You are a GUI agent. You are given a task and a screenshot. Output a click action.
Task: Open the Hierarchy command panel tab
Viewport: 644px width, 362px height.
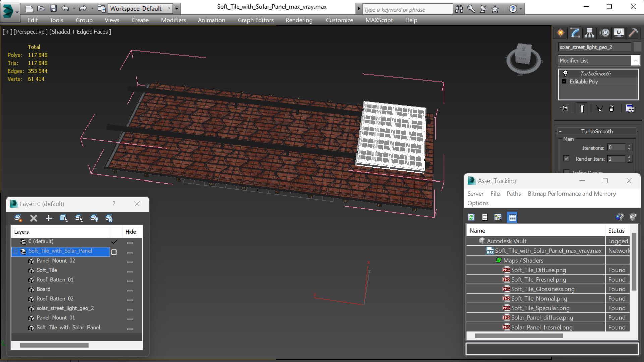[x=589, y=32]
